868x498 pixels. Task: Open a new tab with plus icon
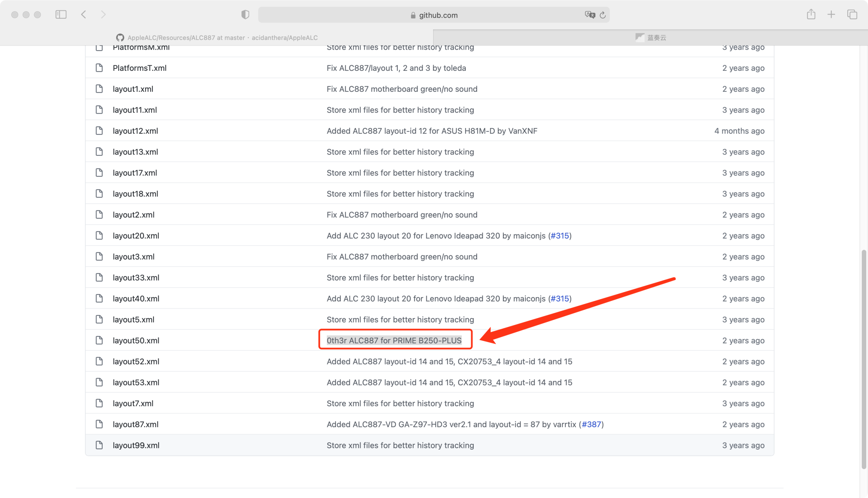[x=831, y=14]
